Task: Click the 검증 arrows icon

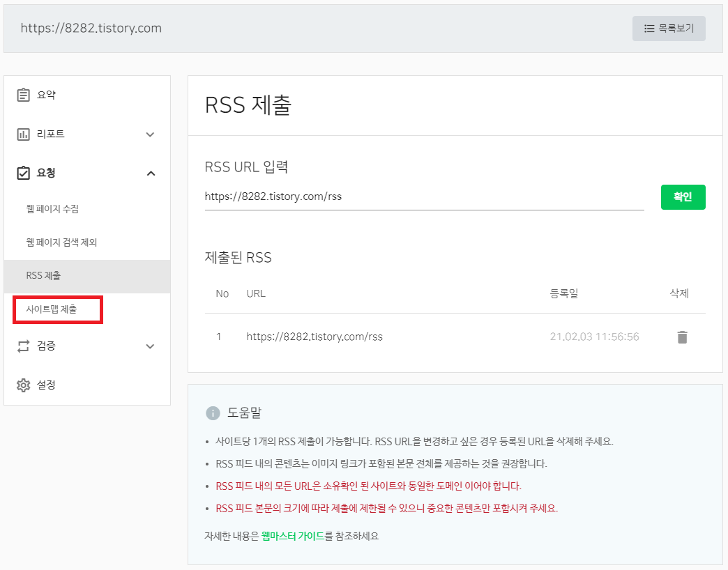Action: [23, 346]
